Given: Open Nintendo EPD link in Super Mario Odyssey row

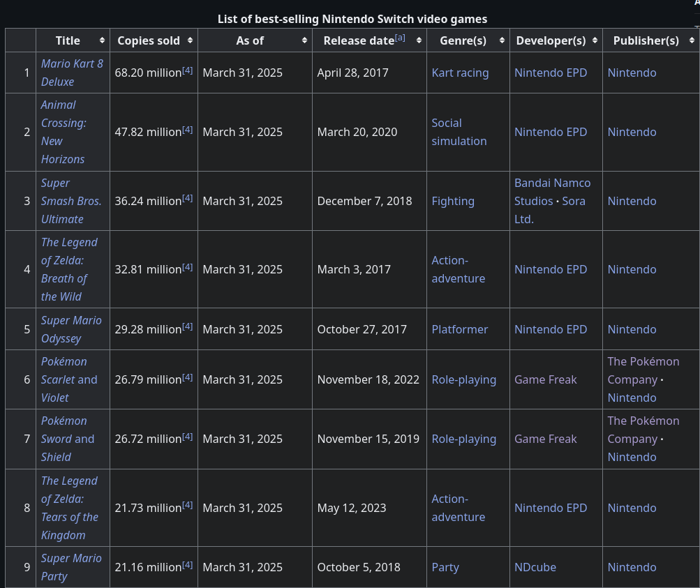Looking at the screenshot, I should [551, 329].
